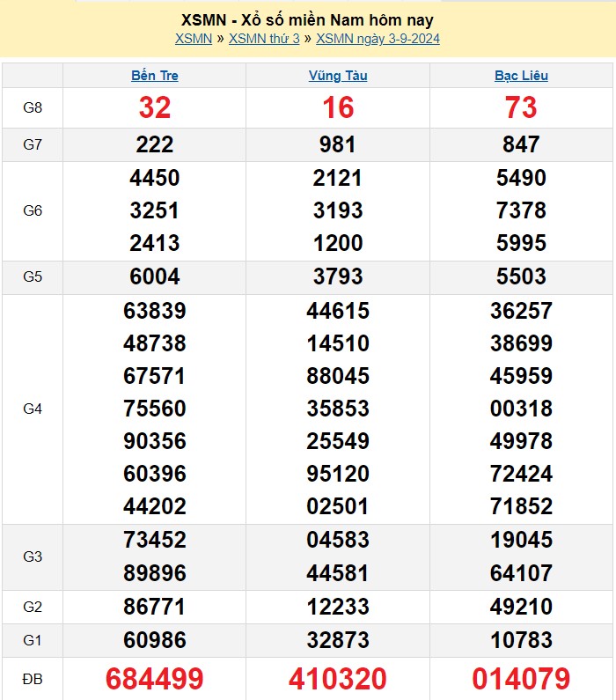
Task: Click the G1 number 32873
Action: pyautogui.click(x=338, y=639)
